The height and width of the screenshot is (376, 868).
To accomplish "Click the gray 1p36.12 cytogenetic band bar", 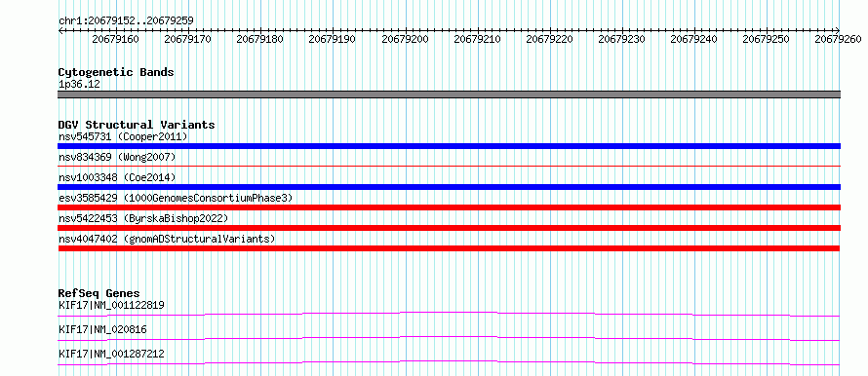I will coord(449,94).
